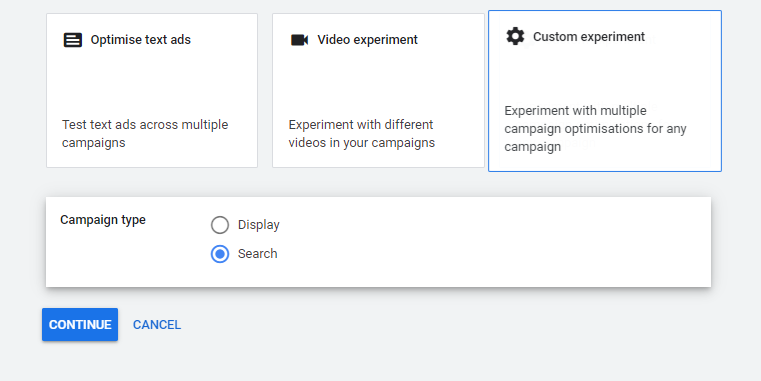Click 'Experiment with multiple campaign optimisations' description
The image size is (761, 381).
point(595,129)
